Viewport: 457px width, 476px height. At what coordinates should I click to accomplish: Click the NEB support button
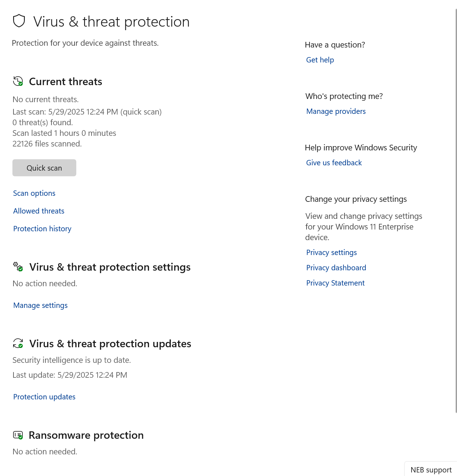[431, 470]
